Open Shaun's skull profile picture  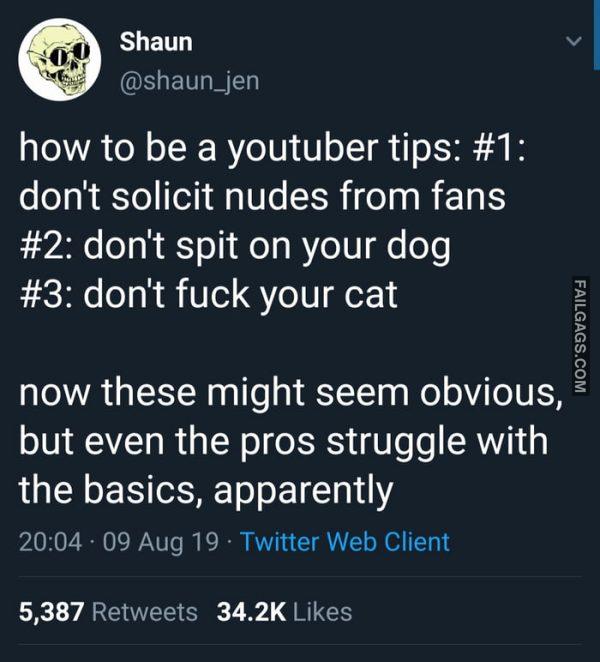pos(60,60)
